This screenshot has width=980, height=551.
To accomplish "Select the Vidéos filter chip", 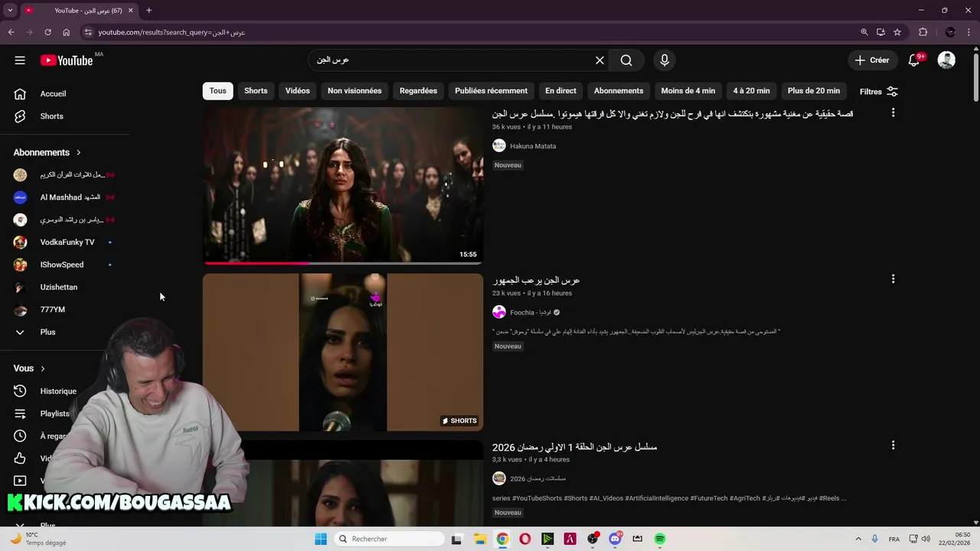I will 297,91.
